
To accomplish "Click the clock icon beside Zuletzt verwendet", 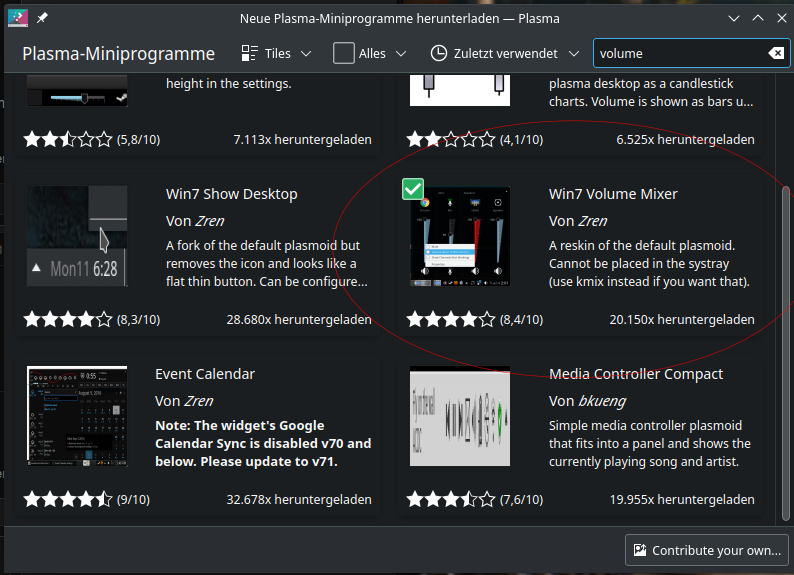I will pos(439,53).
